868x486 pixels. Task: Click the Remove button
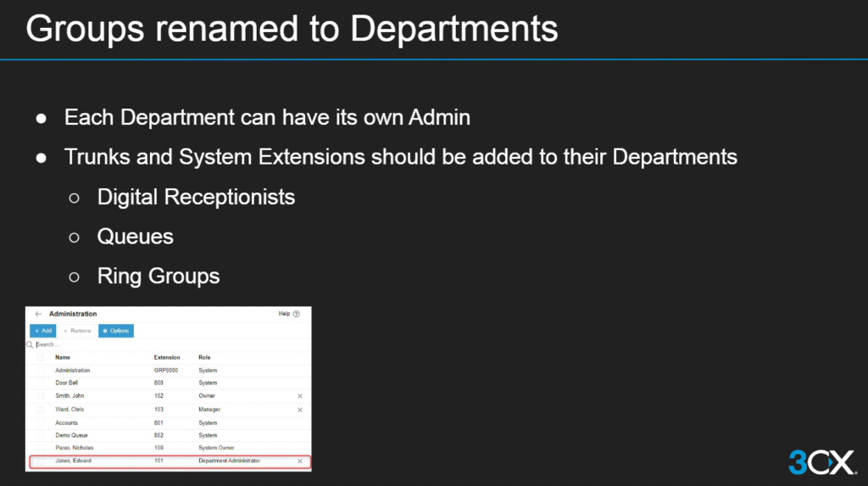tap(77, 331)
